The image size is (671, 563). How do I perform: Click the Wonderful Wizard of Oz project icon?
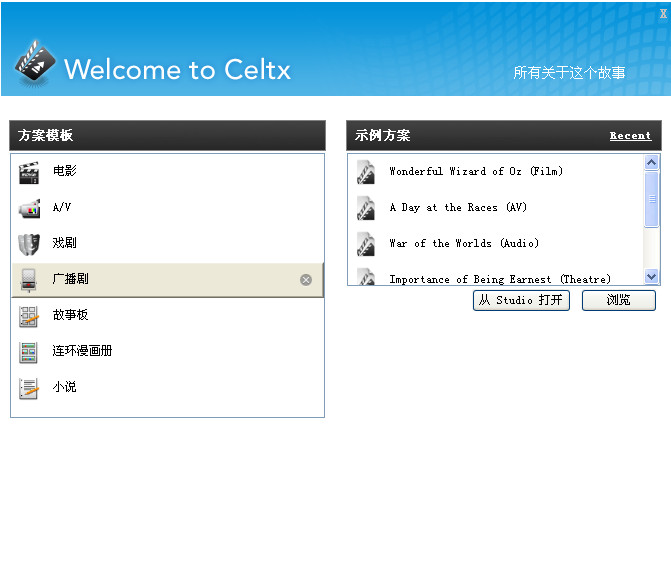(366, 172)
